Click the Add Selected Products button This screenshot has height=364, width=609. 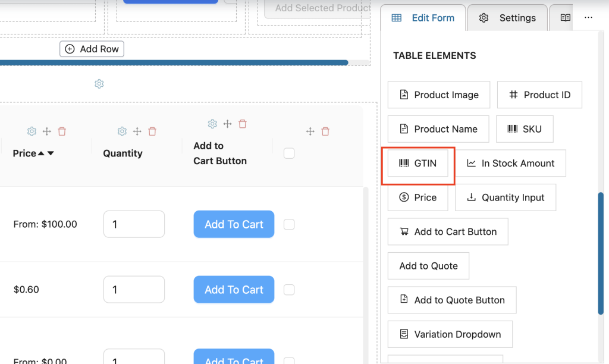[318, 8]
